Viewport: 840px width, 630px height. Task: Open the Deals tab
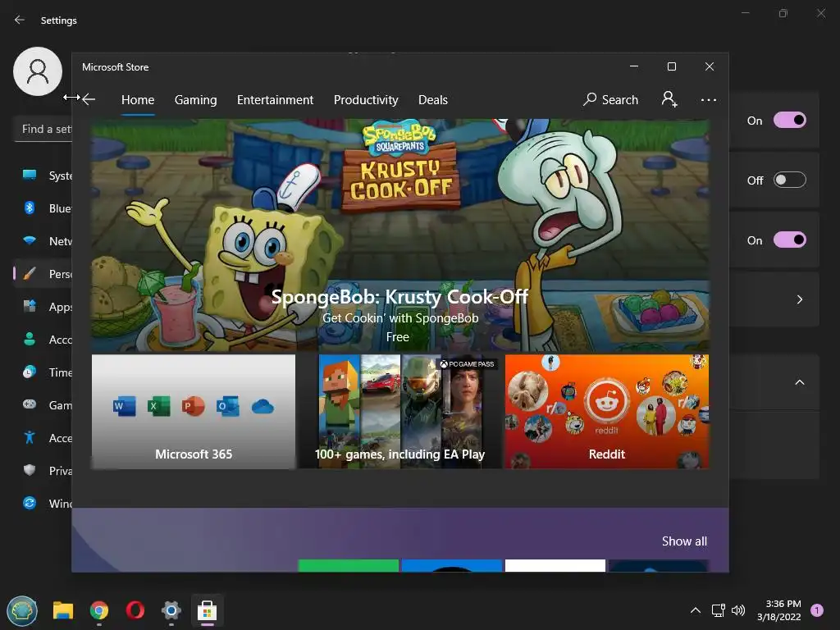point(433,99)
